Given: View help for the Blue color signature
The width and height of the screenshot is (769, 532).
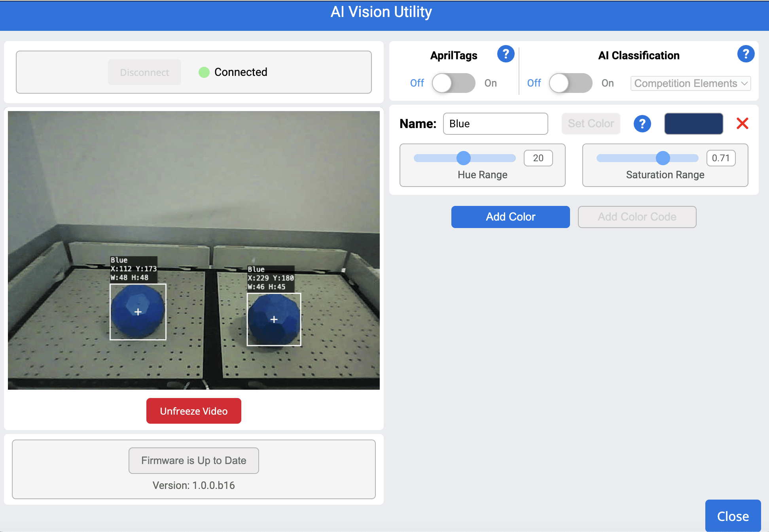Looking at the screenshot, I should point(642,124).
